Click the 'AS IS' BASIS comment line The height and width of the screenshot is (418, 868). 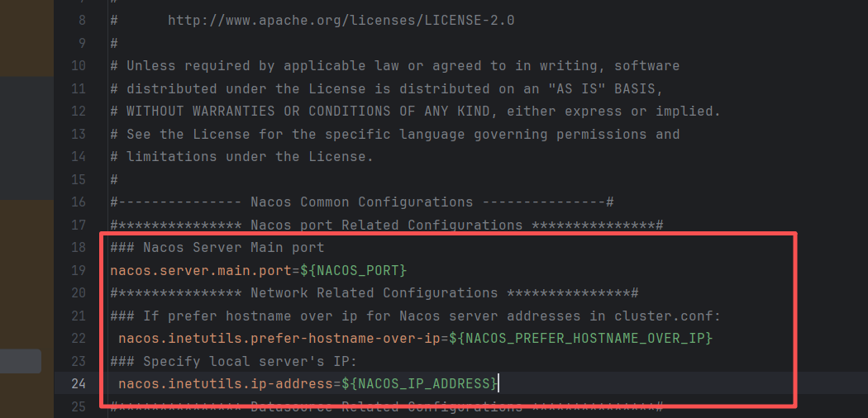coord(386,88)
